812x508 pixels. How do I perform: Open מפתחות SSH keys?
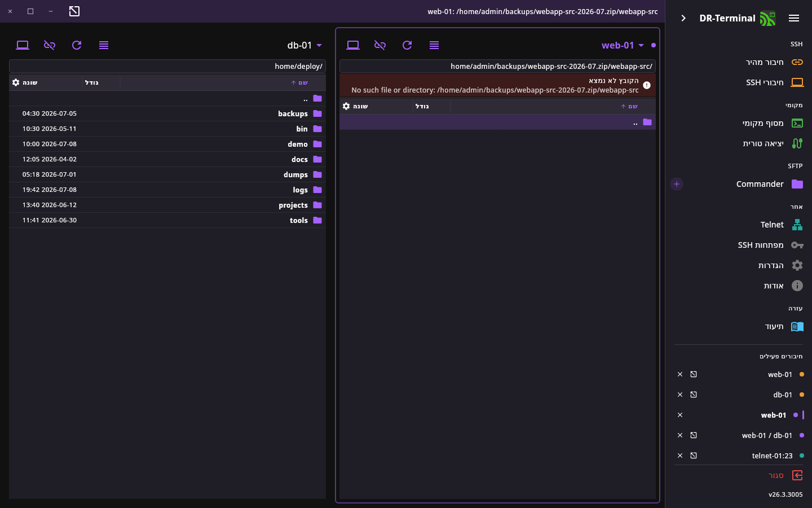tap(739, 245)
